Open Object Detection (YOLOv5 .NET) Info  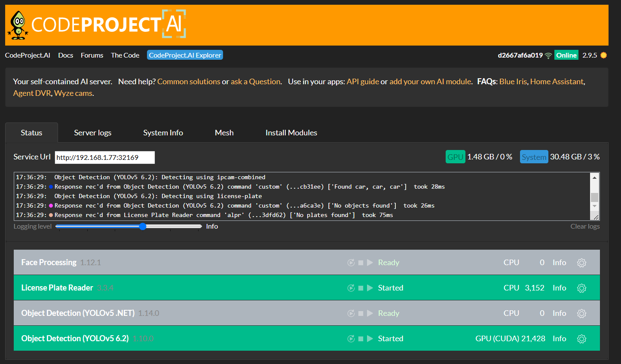(559, 313)
